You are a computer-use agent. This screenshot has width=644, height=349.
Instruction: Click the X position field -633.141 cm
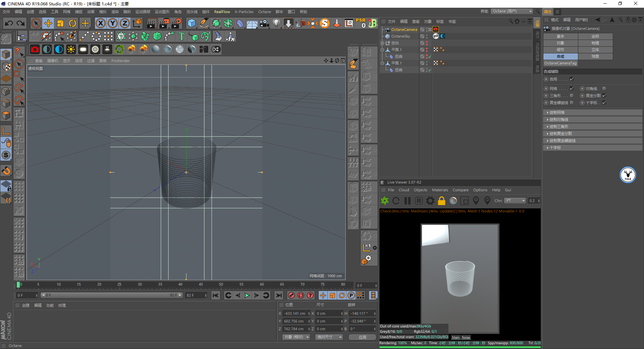[x=297, y=313]
